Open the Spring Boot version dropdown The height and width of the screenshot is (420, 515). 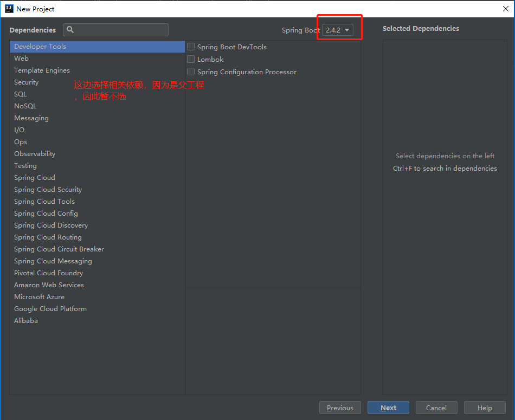click(x=338, y=30)
